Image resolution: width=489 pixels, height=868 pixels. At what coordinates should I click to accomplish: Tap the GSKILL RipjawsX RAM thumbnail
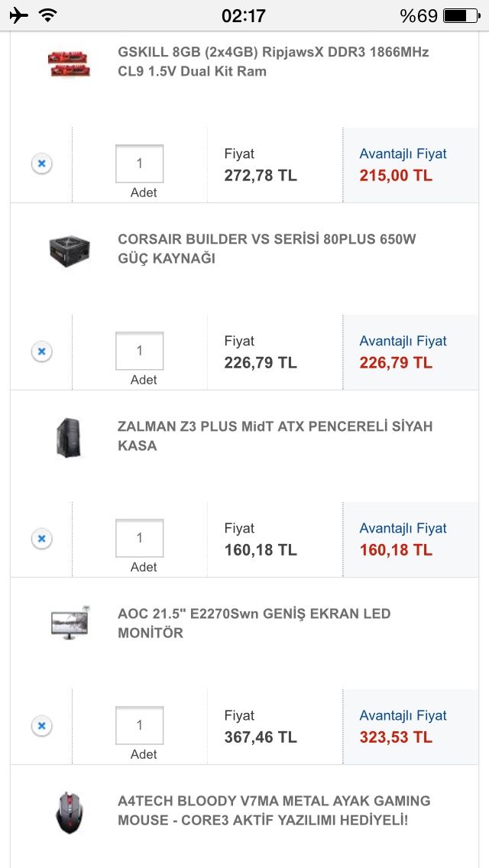pyautogui.click(x=70, y=63)
